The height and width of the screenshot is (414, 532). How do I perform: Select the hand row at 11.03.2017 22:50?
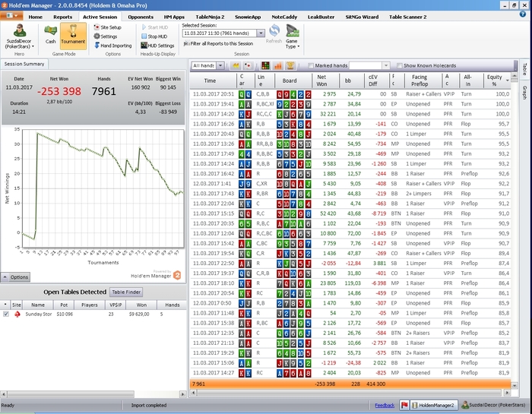350,263
